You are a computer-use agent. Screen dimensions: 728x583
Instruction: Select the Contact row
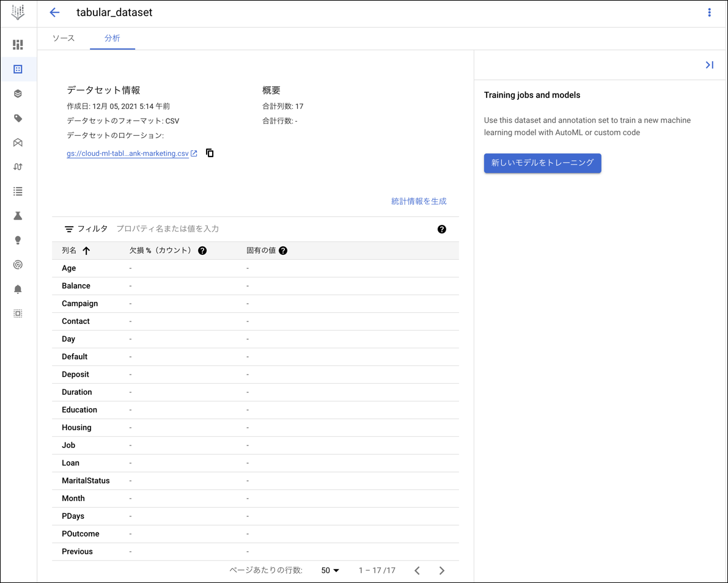256,321
